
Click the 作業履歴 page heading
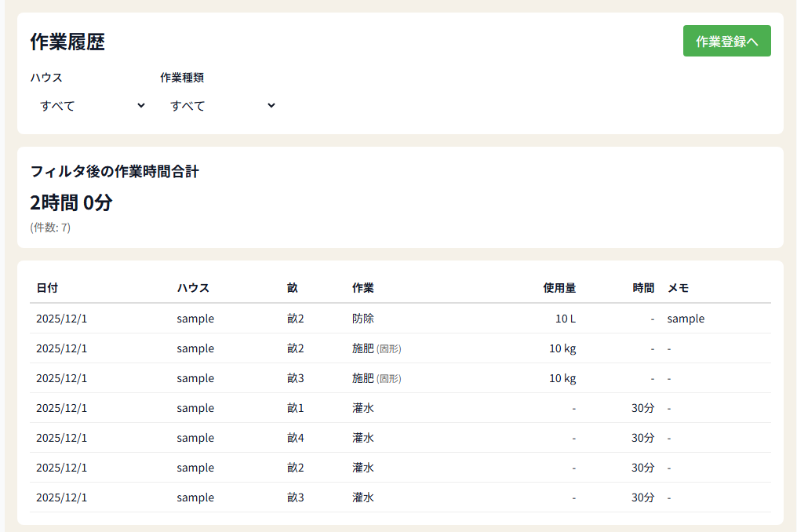click(x=67, y=42)
